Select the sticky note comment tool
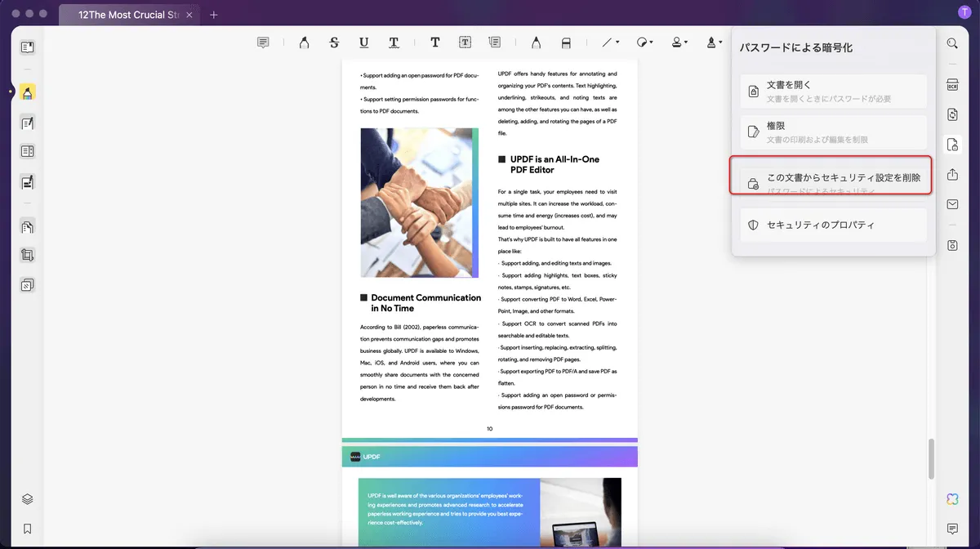The width and height of the screenshot is (980, 549). 263,42
